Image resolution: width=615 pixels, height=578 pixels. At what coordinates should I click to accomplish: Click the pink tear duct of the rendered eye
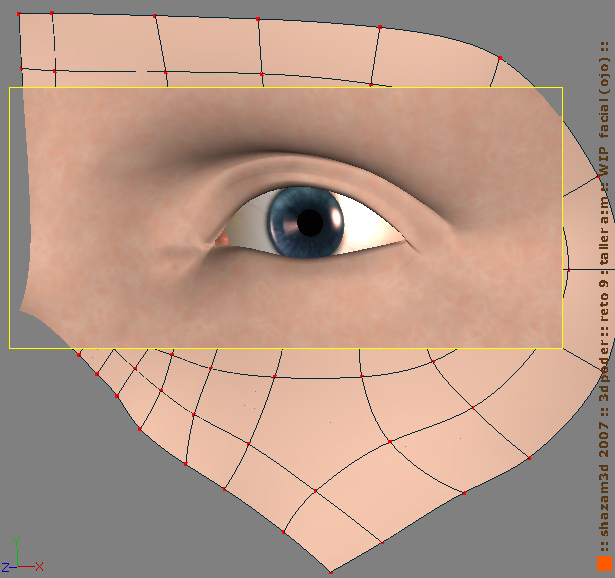(x=222, y=238)
